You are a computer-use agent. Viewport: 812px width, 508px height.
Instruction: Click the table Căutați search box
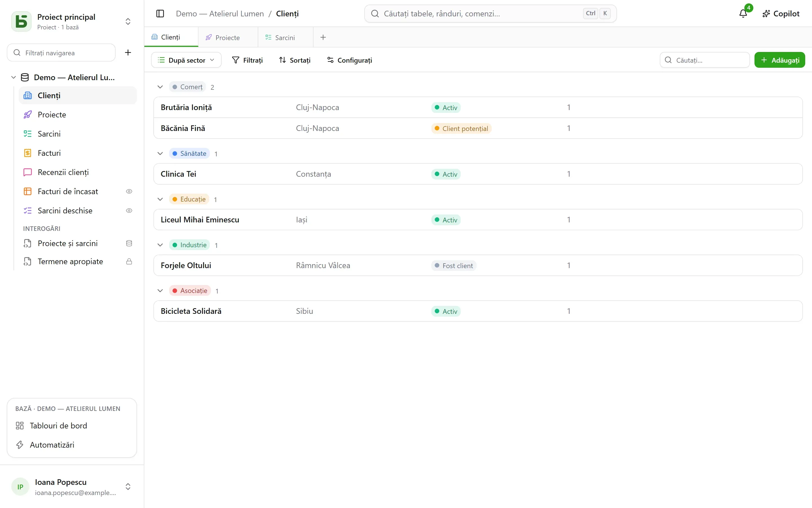pyautogui.click(x=705, y=60)
